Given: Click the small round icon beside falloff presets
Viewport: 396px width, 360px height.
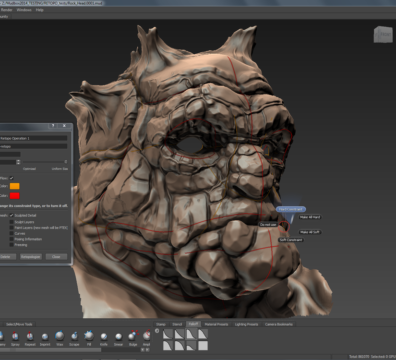Looking at the screenshot, I should click(157, 331).
